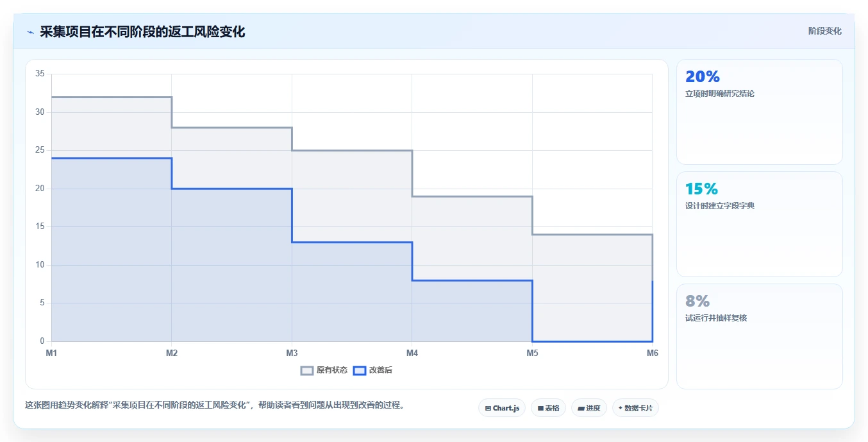Viewport: 868px width, 442px height.
Task: Click the M1 x-axis label
Action: point(51,353)
